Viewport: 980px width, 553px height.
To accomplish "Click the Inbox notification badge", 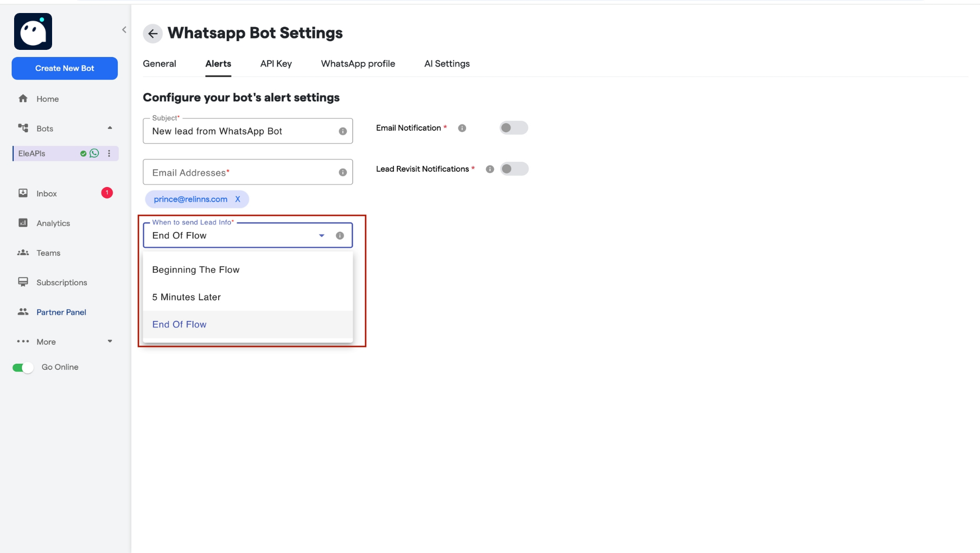I will pyautogui.click(x=107, y=192).
